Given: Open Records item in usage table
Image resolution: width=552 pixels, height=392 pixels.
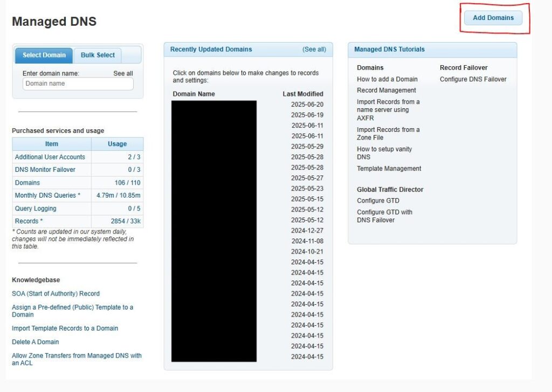Looking at the screenshot, I should tap(29, 221).
